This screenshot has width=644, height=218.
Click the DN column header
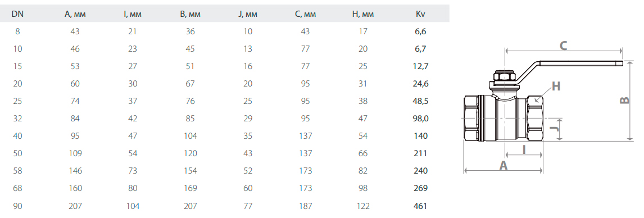[x=17, y=14]
